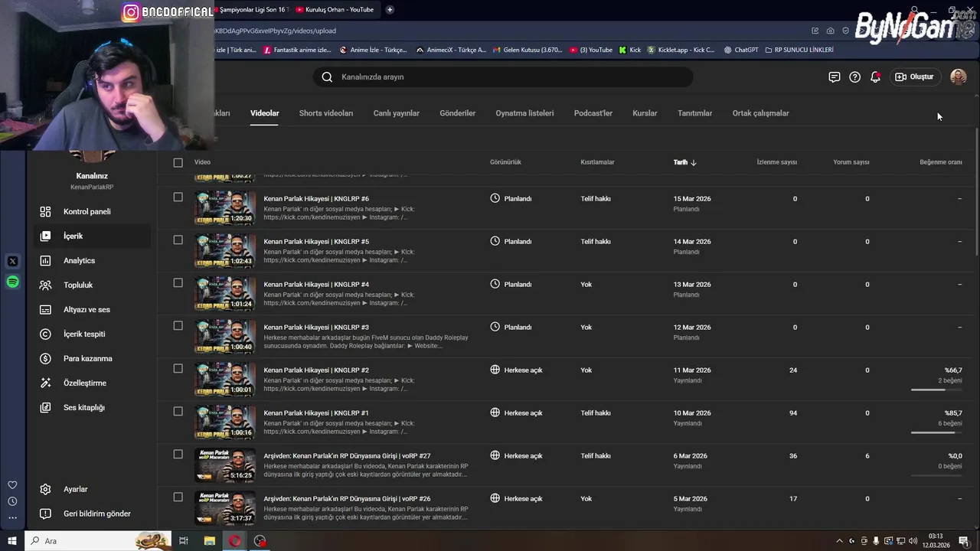The height and width of the screenshot is (551, 980).
Task: Select checkbox for KNGLRP #4 video
Action: 178,282
